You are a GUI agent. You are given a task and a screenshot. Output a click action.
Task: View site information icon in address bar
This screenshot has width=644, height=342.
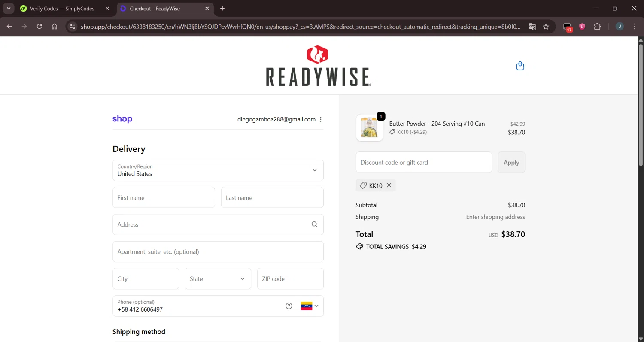pos(72,27)
